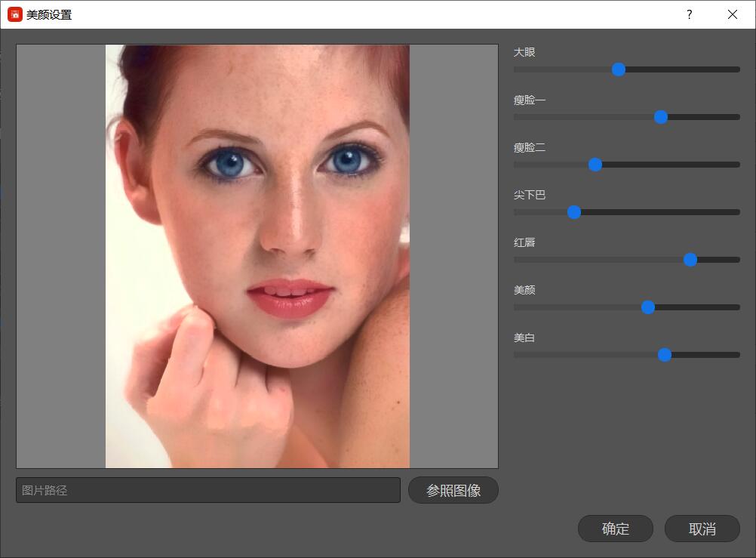The height and width of the screenshot is (558, 756).
Task: Click the 大眼 label text
Action: (524, 52)
